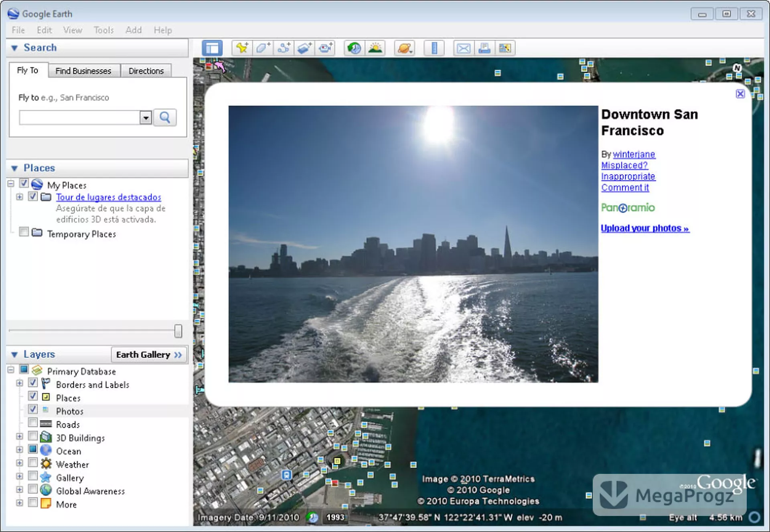Email the view with envelope icon
This screenshot has width=770, height=532.
coord(464,48)
